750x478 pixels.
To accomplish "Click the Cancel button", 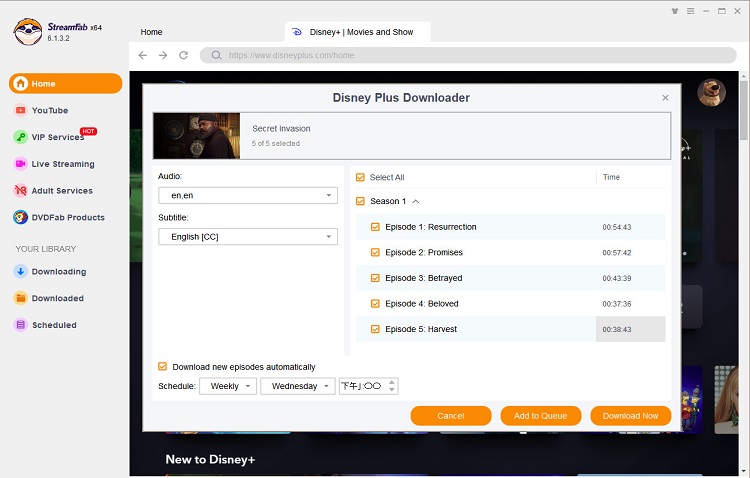I will click(x=451, y=416).
